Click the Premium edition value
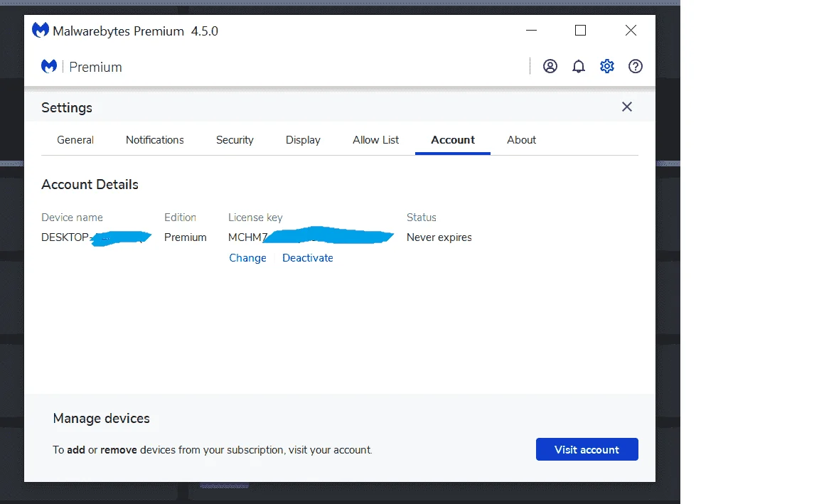This screenshot has height=504, width=819. click(x=186, y=237)
